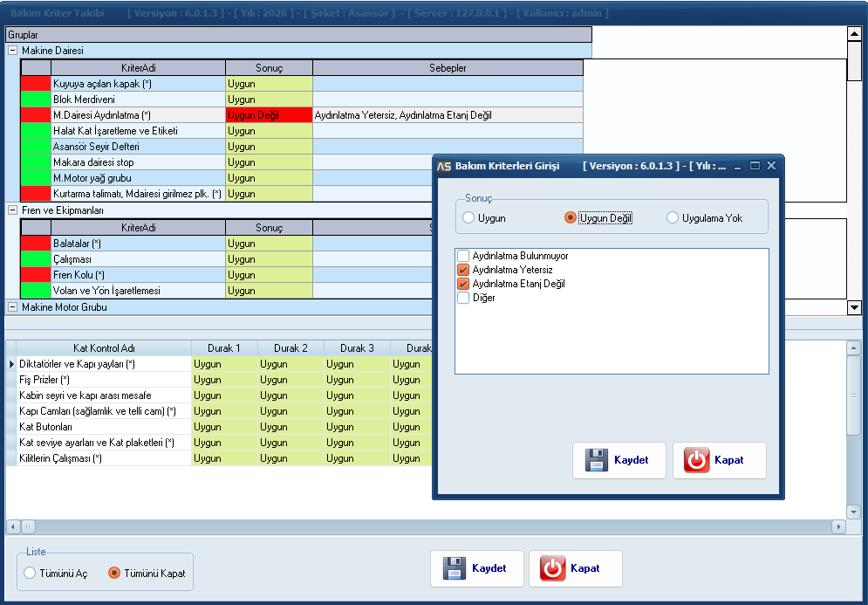
Task: Maximize the Bakım Kriterleri Girişi dialog
Action: (x=755, y=166)
